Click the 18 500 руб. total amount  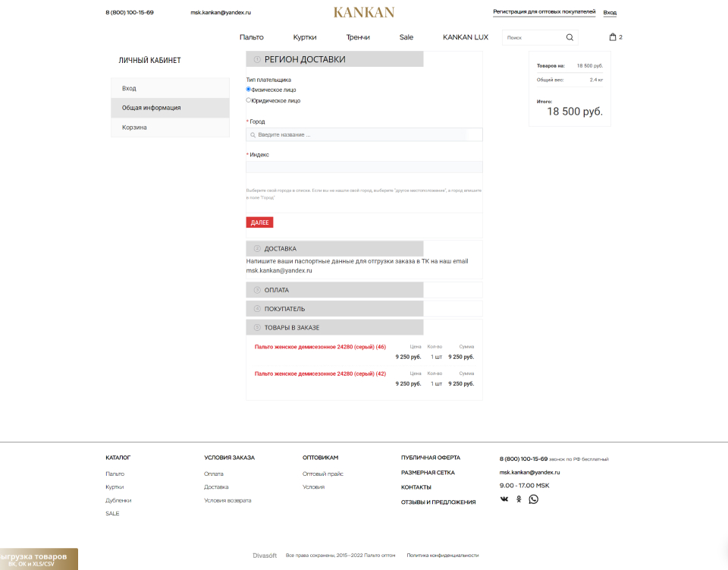point(575,112)
